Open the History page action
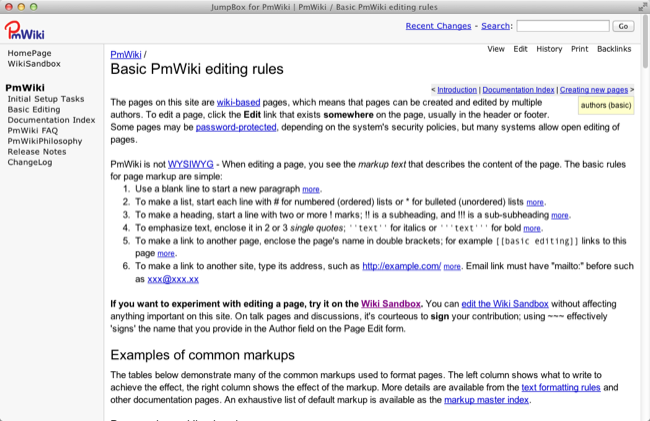The image size is (650, 421). point(549,49)
